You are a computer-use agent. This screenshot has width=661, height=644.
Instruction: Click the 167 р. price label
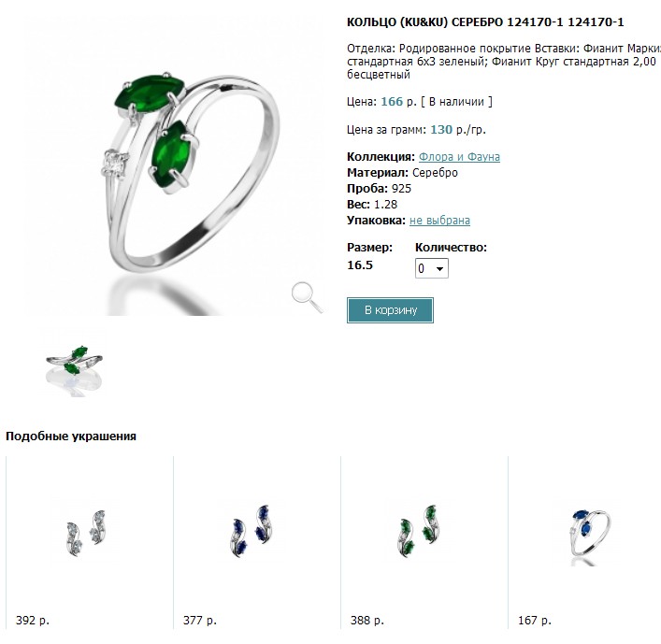tap(535, 621)
